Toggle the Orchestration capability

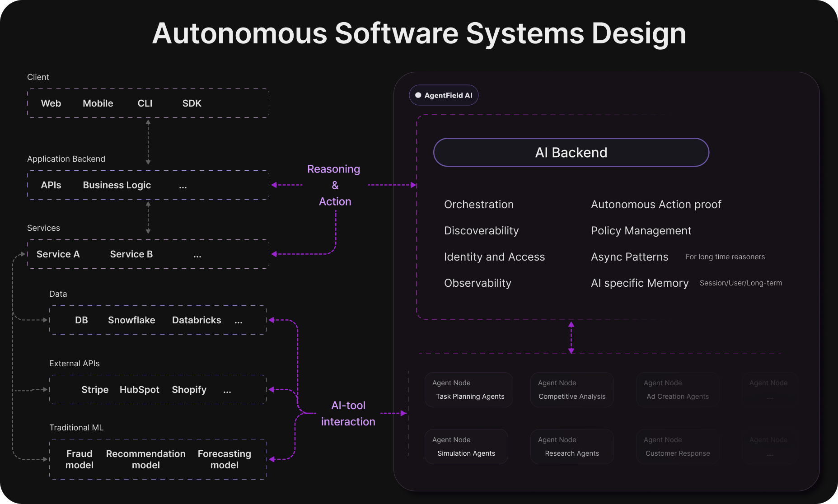coord(479,204)
